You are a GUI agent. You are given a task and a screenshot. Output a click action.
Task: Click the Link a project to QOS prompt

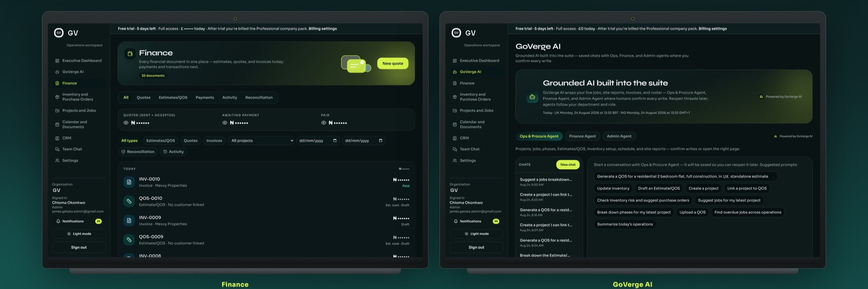coord(747,188)
